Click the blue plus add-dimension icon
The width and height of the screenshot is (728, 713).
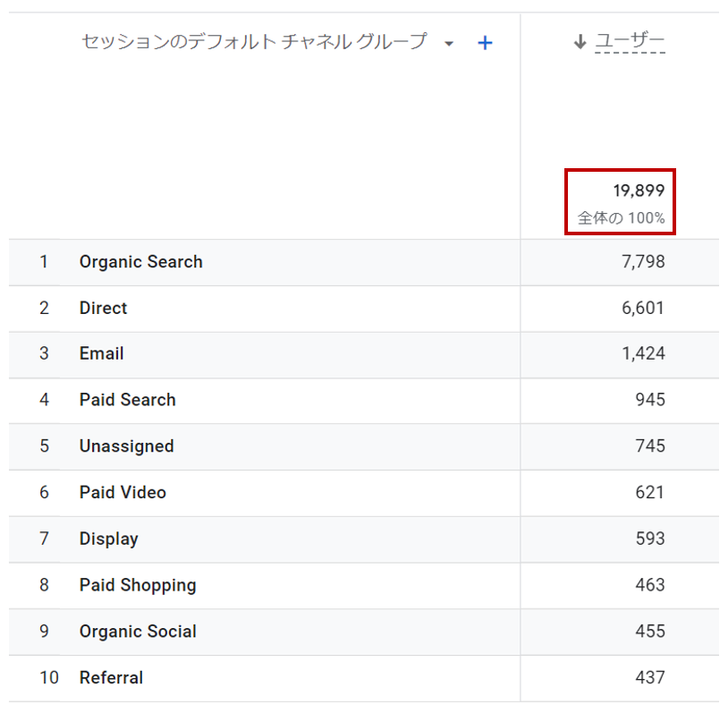click(485, 43)
